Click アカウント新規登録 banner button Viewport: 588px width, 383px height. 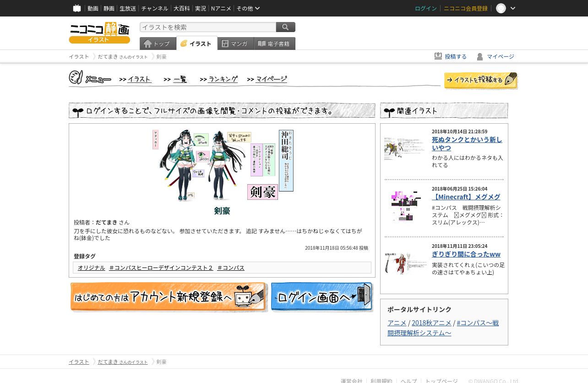tap(169, 297)
